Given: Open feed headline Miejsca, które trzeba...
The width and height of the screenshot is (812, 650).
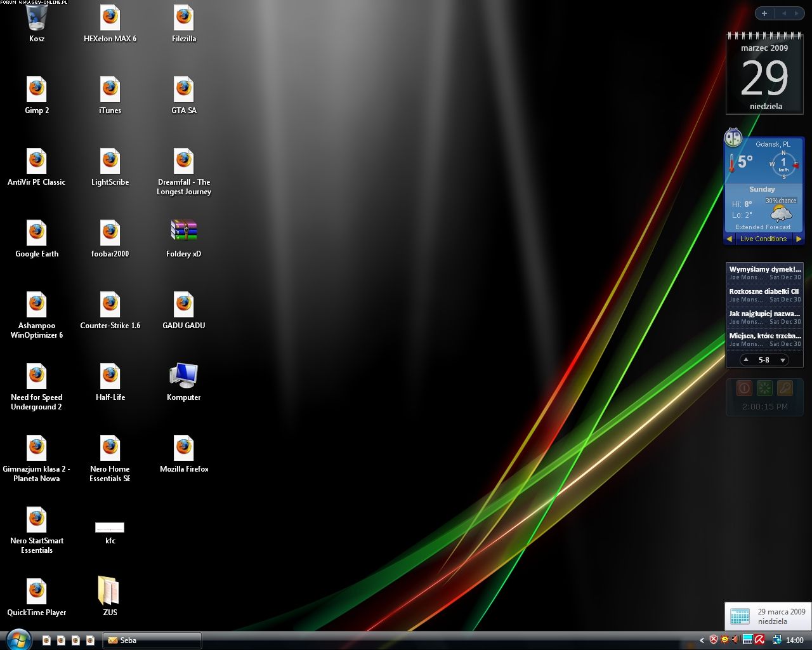Looking at the screenshot, I should tap(765, 336).
